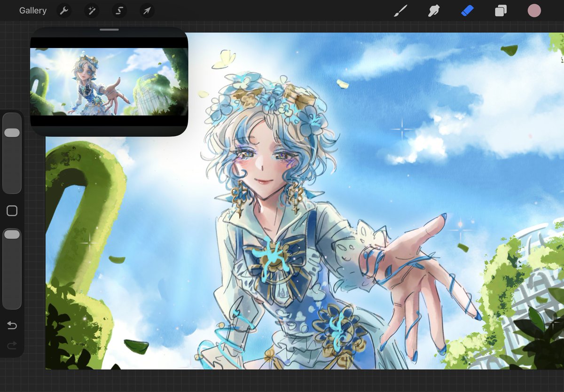
Task: Open the Layers panel
Action: pos(501,10)
